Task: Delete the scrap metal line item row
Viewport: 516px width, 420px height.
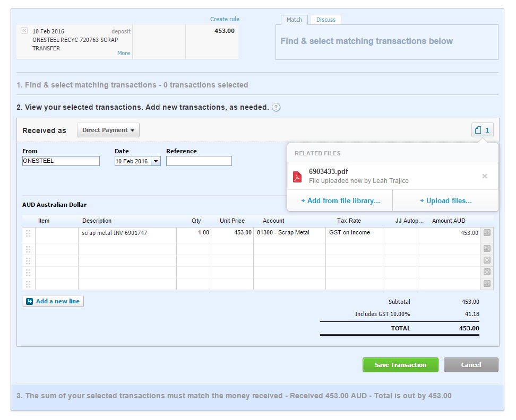Action: click(x=487, y=233)
